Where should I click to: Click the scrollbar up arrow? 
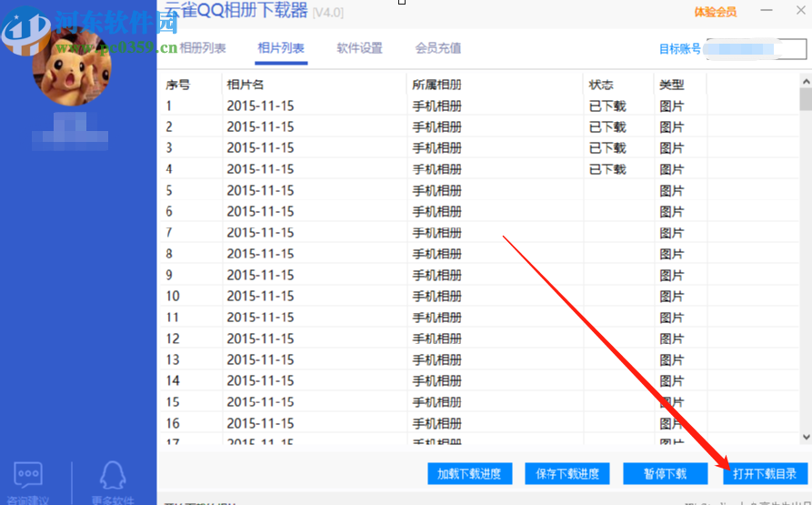(806, 81)
